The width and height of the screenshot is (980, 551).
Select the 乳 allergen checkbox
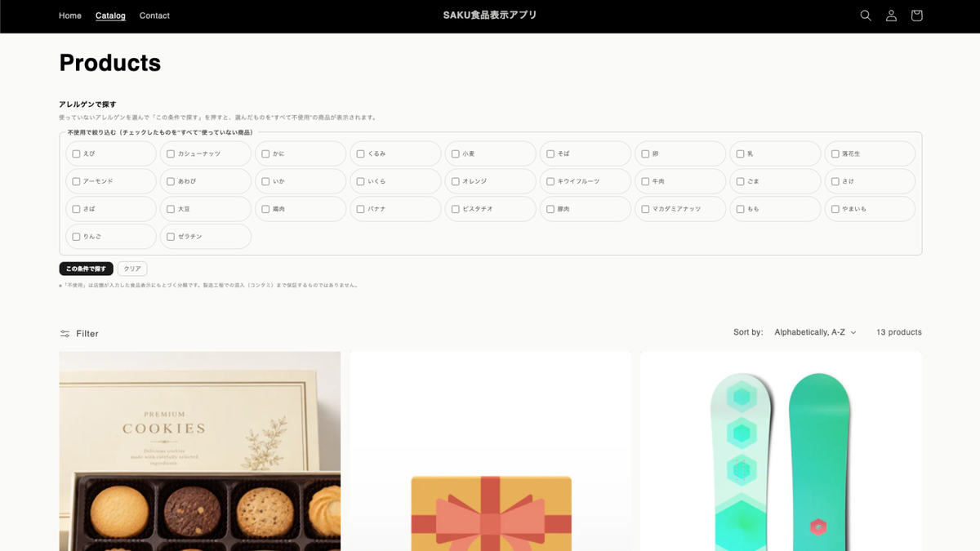click(740, 153)
